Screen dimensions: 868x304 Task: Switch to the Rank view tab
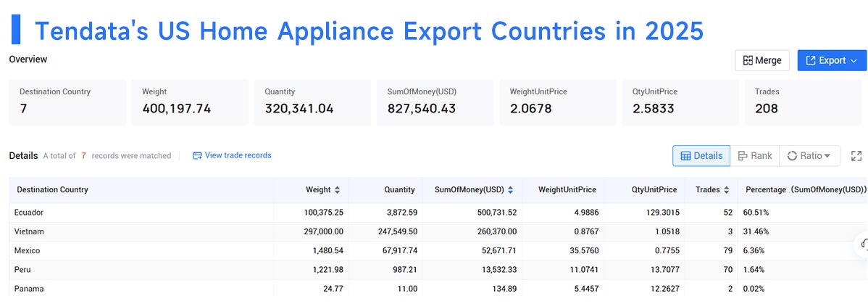[754, 156]
